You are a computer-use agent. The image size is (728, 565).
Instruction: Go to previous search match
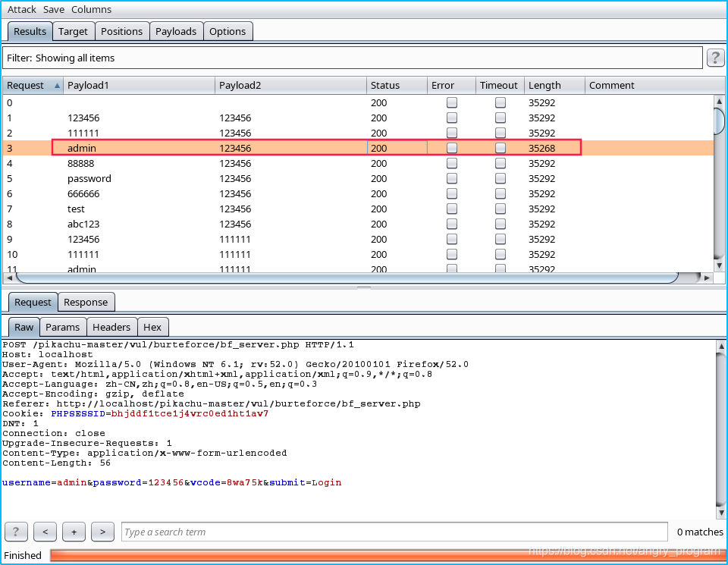[x=45, y=532]
